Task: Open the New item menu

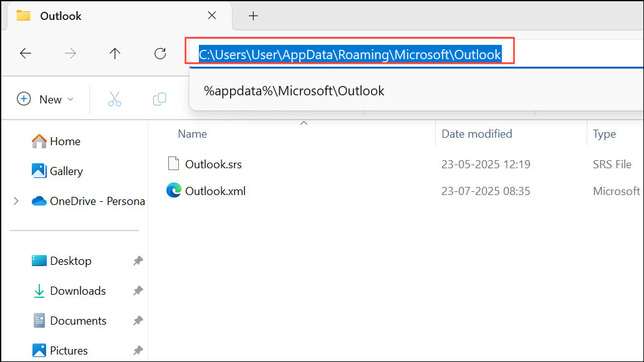Action: (45, 99)
